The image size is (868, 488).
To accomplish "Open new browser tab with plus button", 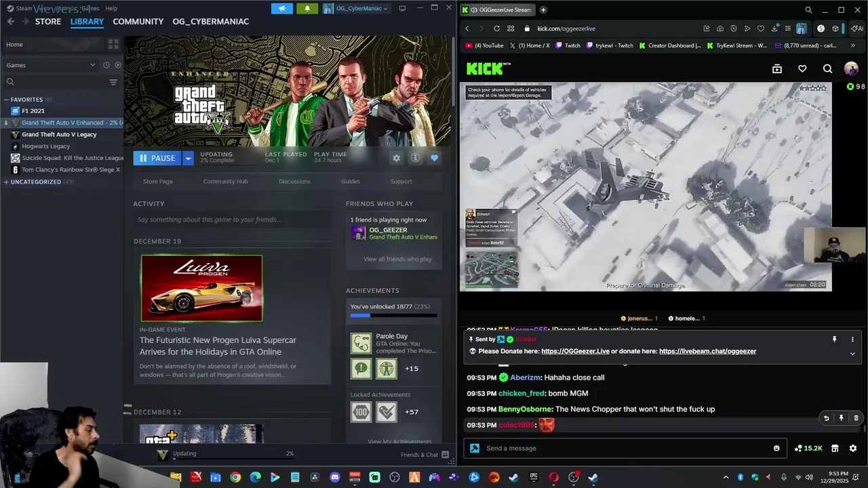I will pyautogui.click(x=543, y=9).
